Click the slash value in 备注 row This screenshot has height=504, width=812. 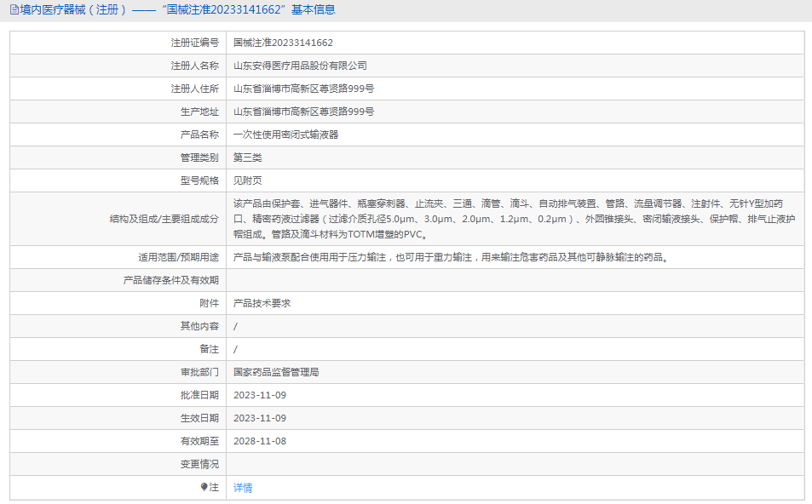(236, 349)
